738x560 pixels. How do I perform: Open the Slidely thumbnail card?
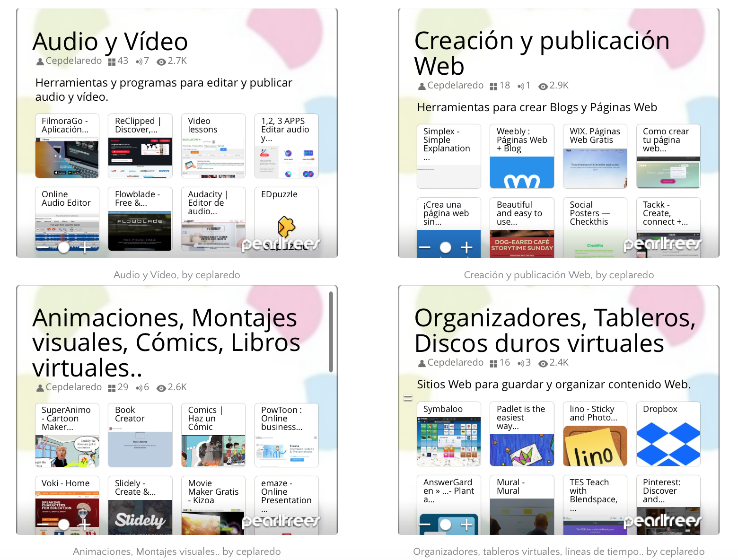point(140,517)
